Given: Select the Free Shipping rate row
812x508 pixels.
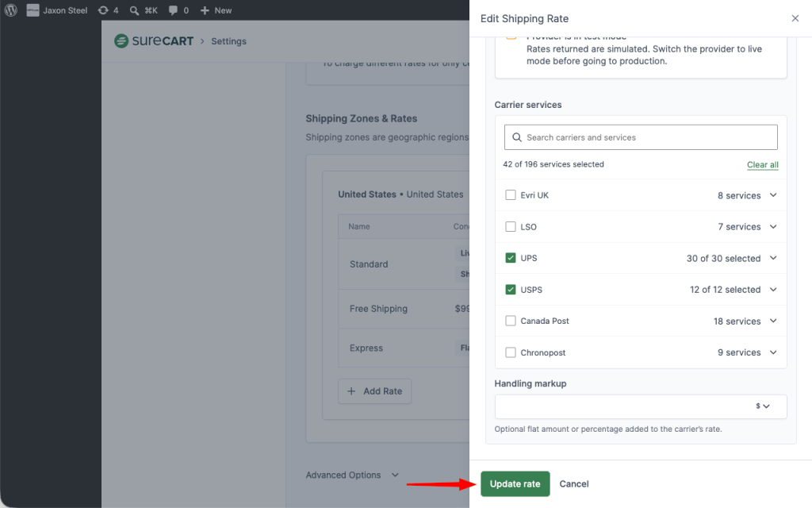Looking at the screenshot, I should click(404, 309).
